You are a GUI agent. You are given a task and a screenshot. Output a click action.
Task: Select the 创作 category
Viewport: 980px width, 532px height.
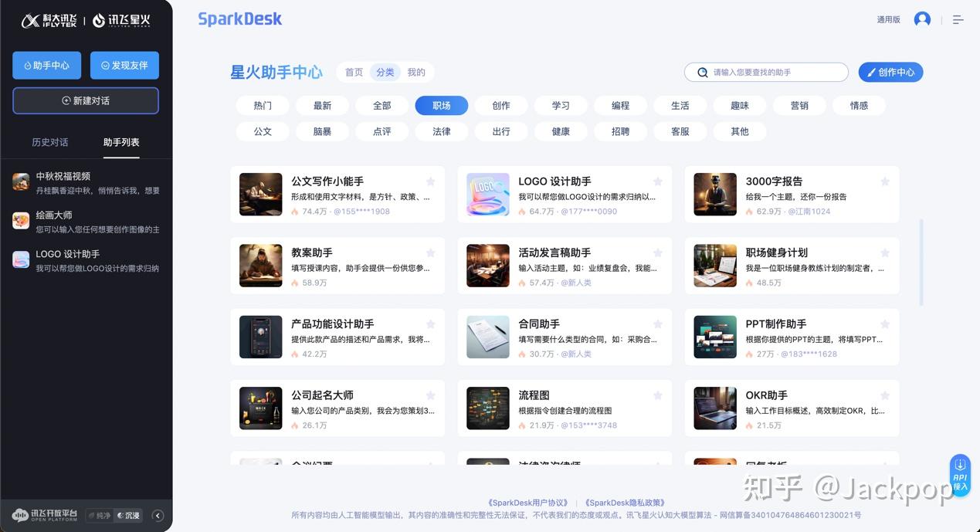pyautogui.click(x=501, y=106)
